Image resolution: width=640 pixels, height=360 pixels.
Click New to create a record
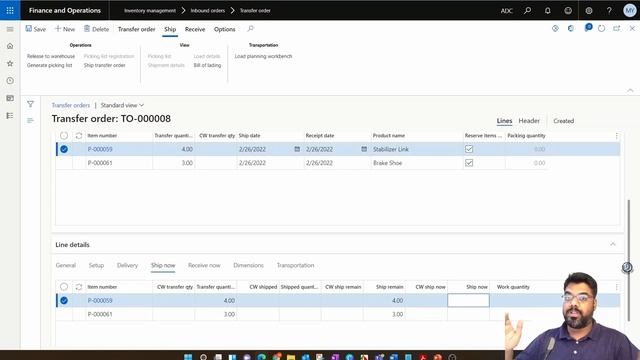tap(65, 29)
